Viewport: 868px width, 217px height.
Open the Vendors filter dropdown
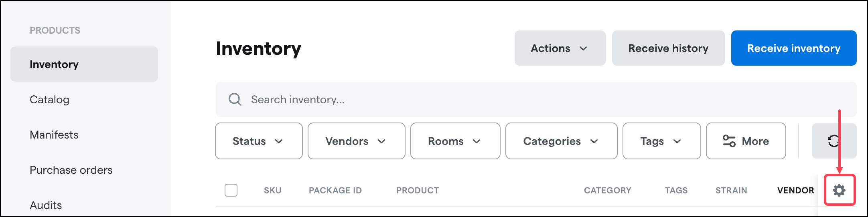pos(356,141)
